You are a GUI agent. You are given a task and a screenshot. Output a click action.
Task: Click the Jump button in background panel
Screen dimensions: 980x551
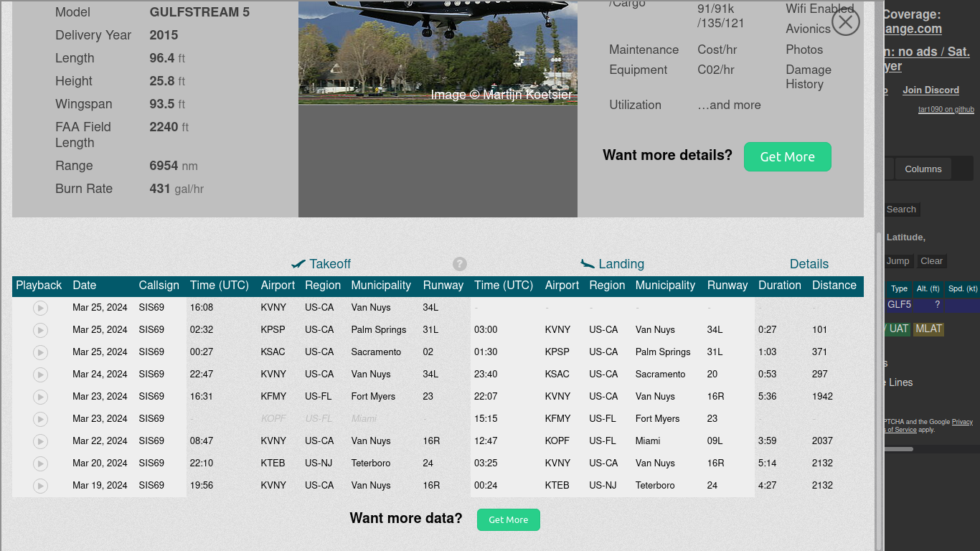(x=897, y=261)
